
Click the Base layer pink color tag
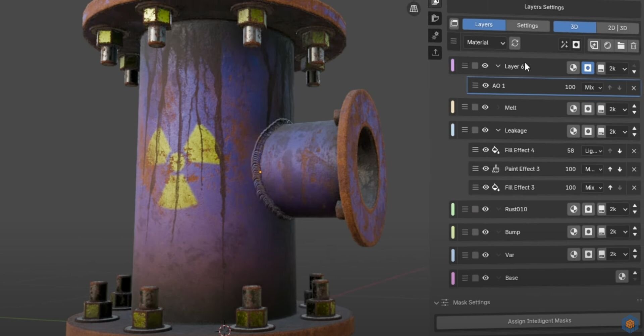pyautogui.click(x=453, y=278)
